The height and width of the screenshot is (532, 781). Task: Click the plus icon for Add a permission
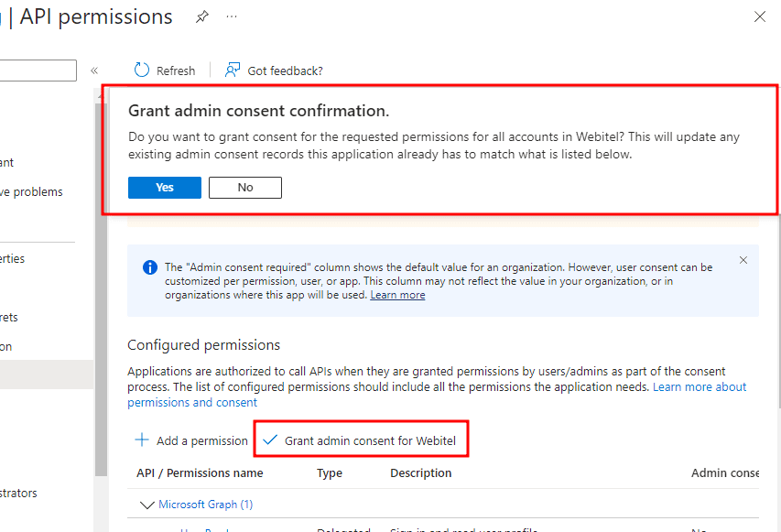(142, 440)
